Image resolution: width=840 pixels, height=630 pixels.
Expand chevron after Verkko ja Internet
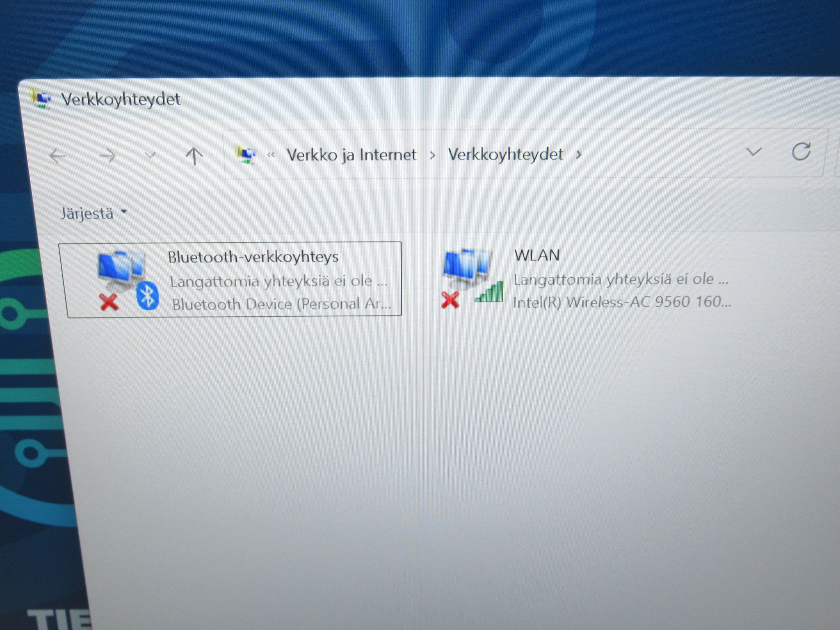[432, 155]
